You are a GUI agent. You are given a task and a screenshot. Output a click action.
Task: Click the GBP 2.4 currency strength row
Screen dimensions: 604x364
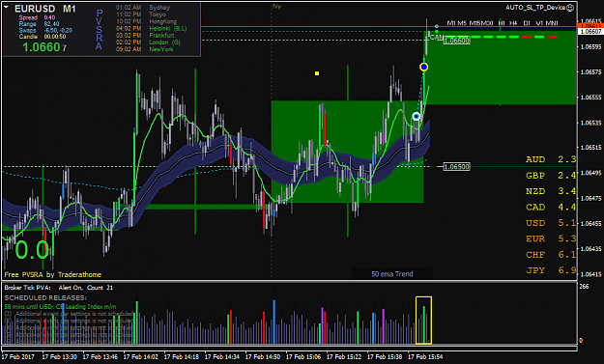(551, 176)
